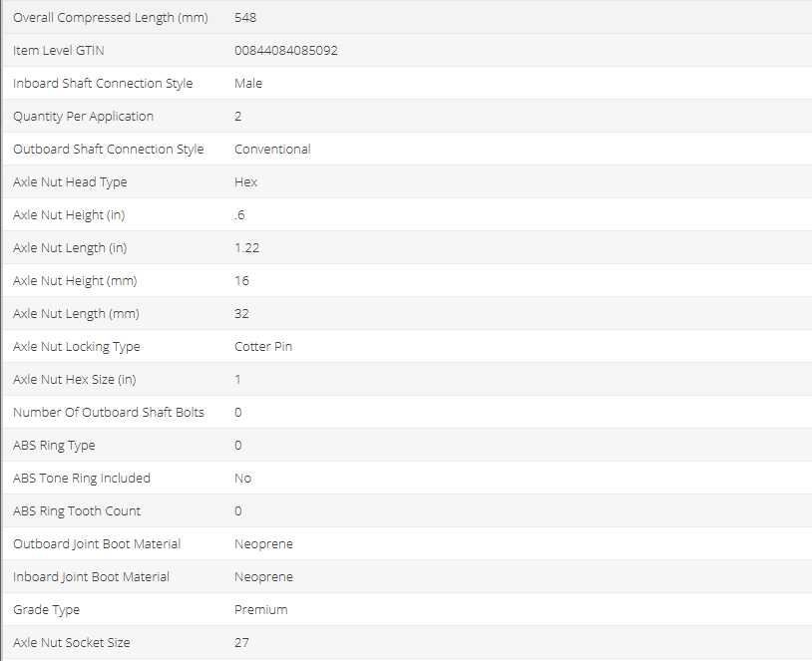Viewport: 812px width, 661px height.
Task: Click the Quantity Per Application label
Action: coord(83,117)
